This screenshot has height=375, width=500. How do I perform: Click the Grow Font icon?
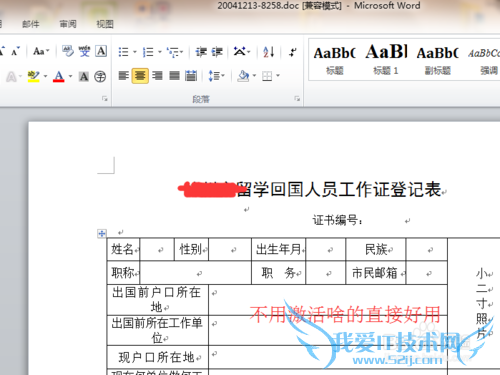(x=2, y=52)
